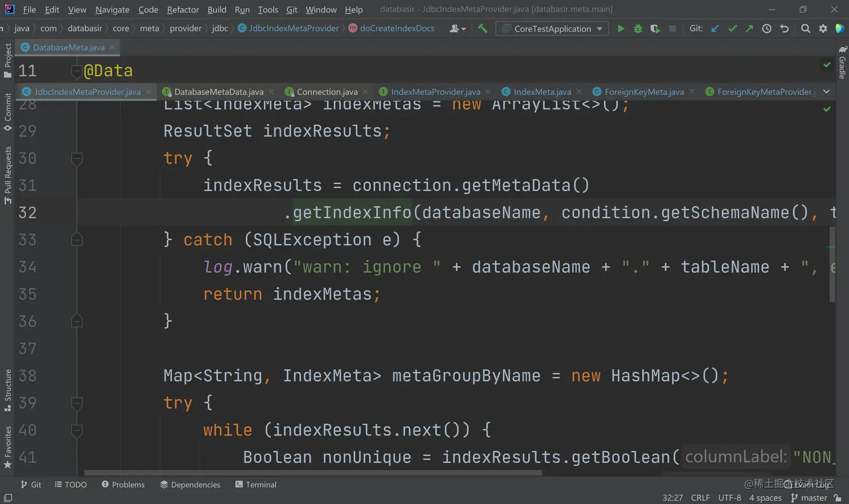Open the Dependencies tool window
The width and height of the screenshot is (849, 504).
190,484
